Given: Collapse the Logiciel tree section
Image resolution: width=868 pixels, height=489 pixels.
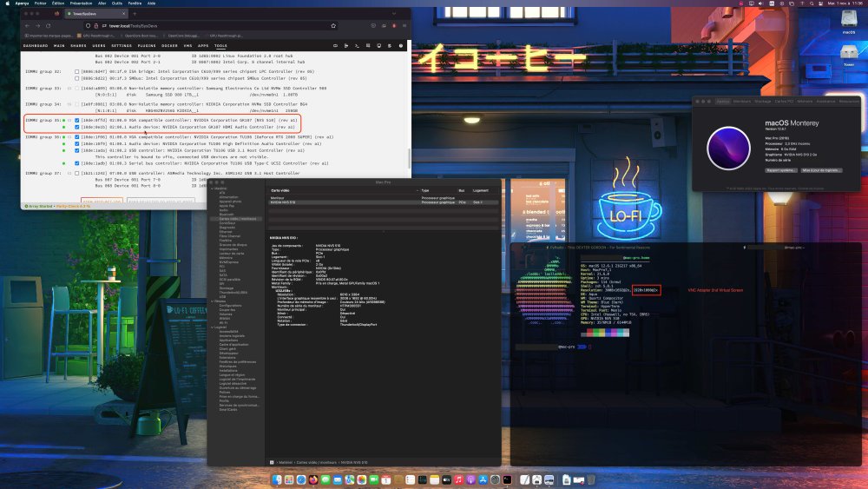Looking at the screenshot, I should (212, 327).
